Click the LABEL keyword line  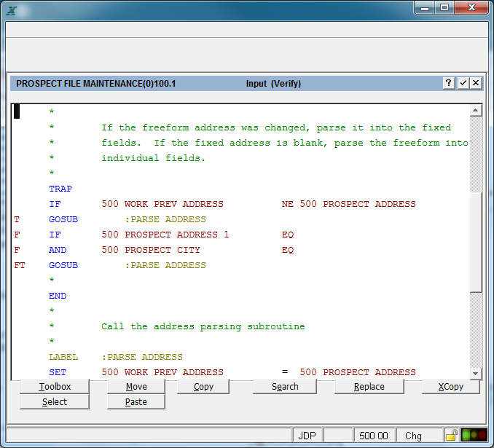click(63, 357)
